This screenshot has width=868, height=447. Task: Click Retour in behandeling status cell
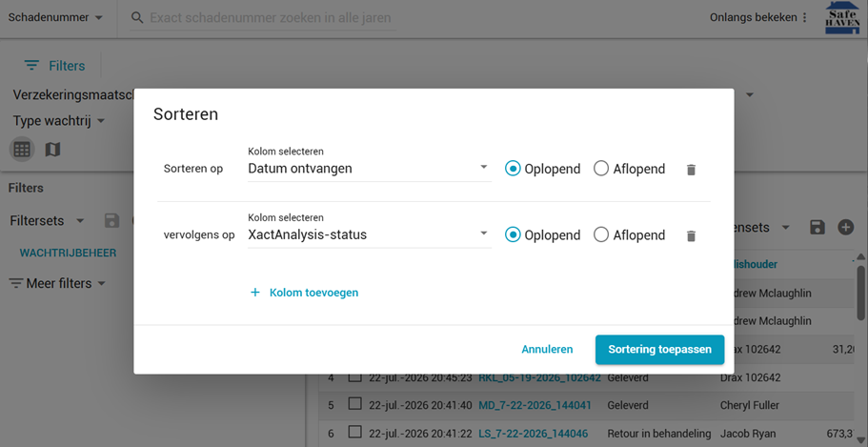tap(659, 433)
